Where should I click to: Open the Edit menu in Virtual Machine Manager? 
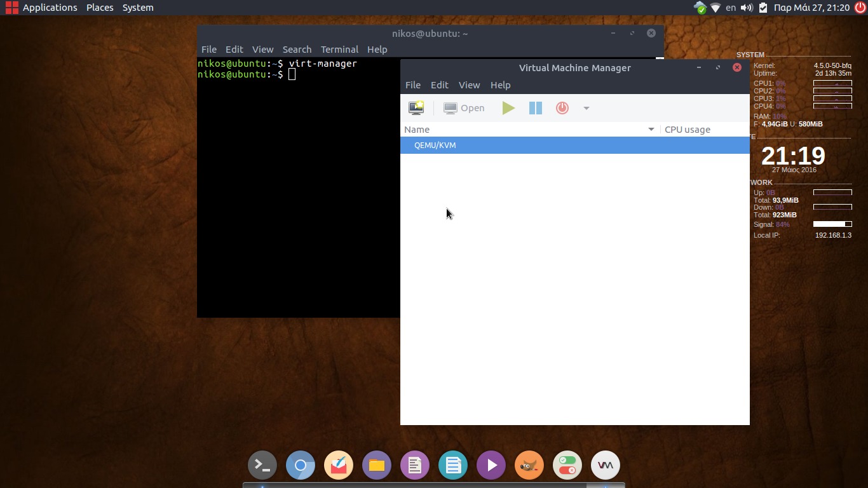439,85
